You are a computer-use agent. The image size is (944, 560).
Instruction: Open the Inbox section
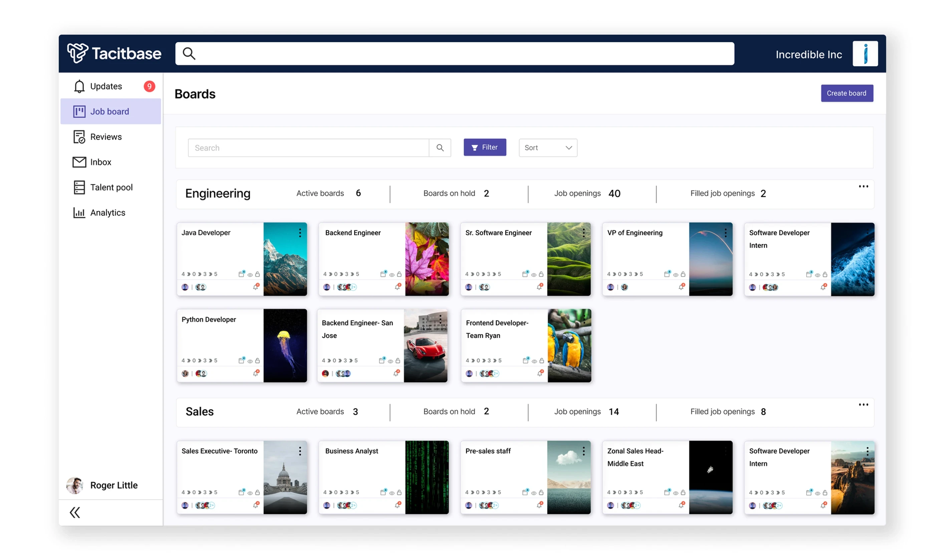click(101, 161)
